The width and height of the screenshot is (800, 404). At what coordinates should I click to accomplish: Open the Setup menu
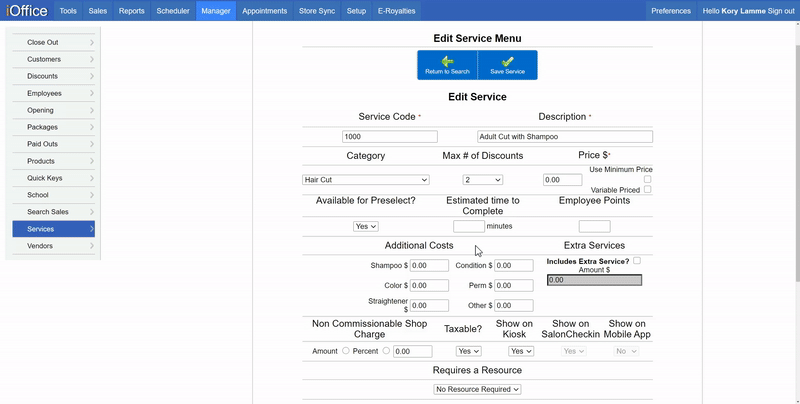pyautogui.click(x=356, y=11)
